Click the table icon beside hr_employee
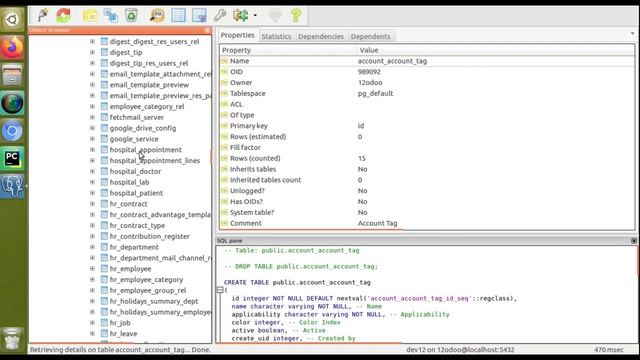The width and height of the screenshot is (640, 360). point(104,269)
